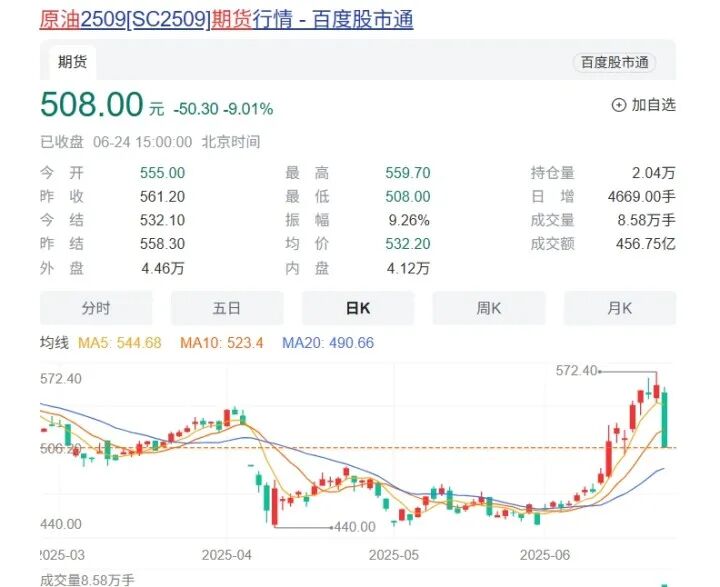Click the last large green candlestick
Screen dimensions: 720x587
664,420
